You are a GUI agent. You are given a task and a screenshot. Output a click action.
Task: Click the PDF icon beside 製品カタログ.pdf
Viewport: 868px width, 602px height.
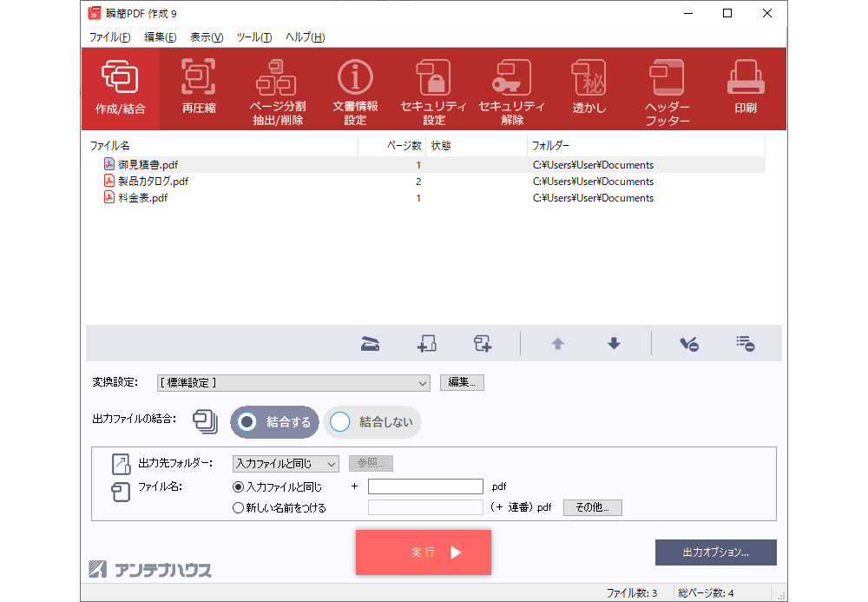coord(109,181)
